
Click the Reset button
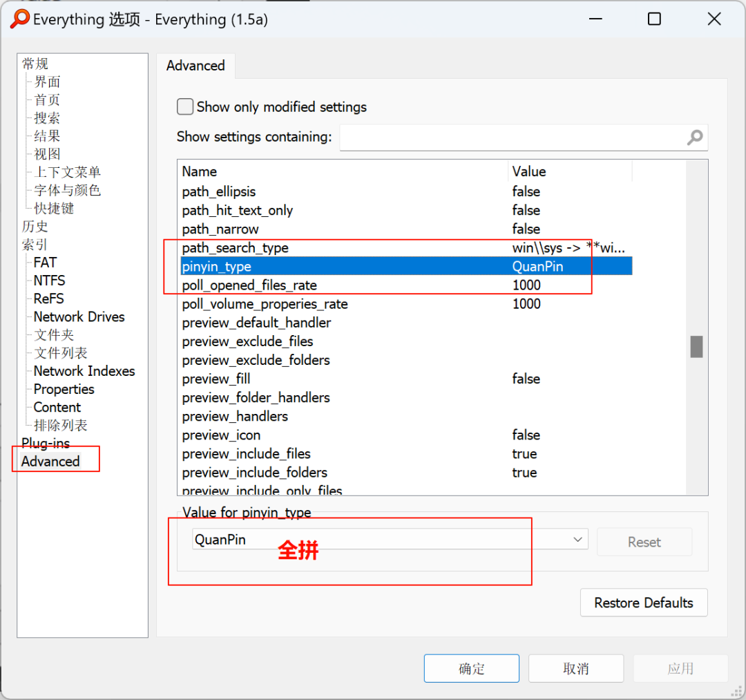click(644, 542)
